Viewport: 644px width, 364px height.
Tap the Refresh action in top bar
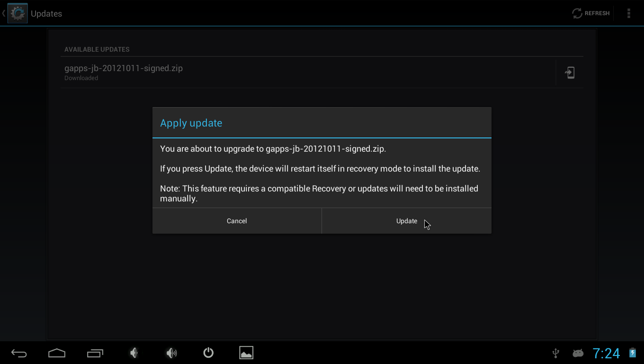click(590, 13)
